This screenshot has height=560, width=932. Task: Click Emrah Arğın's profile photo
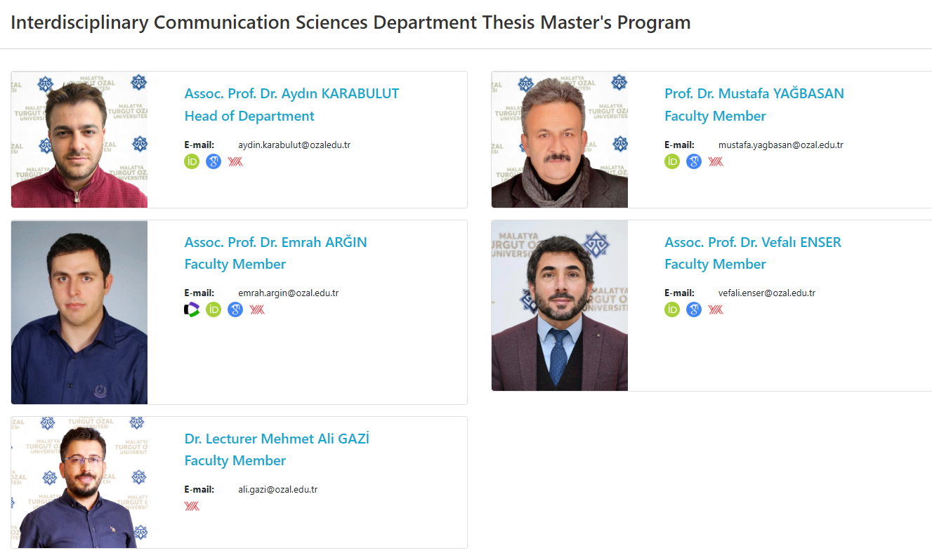coord(79,312)
